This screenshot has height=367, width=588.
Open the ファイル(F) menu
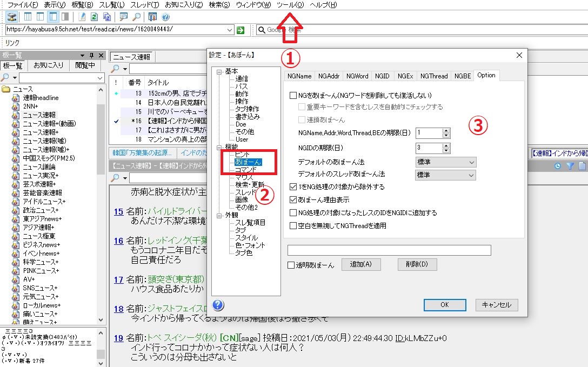point(23,5)
